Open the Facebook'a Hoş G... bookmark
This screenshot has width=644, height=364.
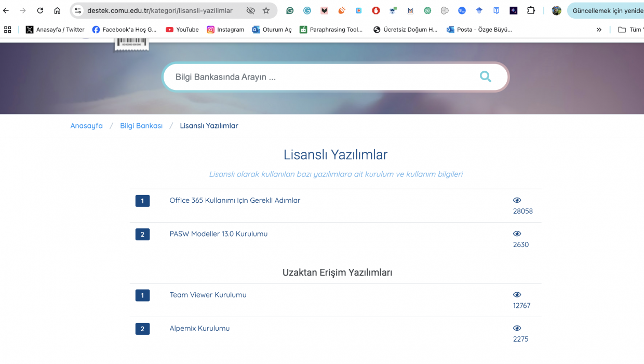(124, 30)
